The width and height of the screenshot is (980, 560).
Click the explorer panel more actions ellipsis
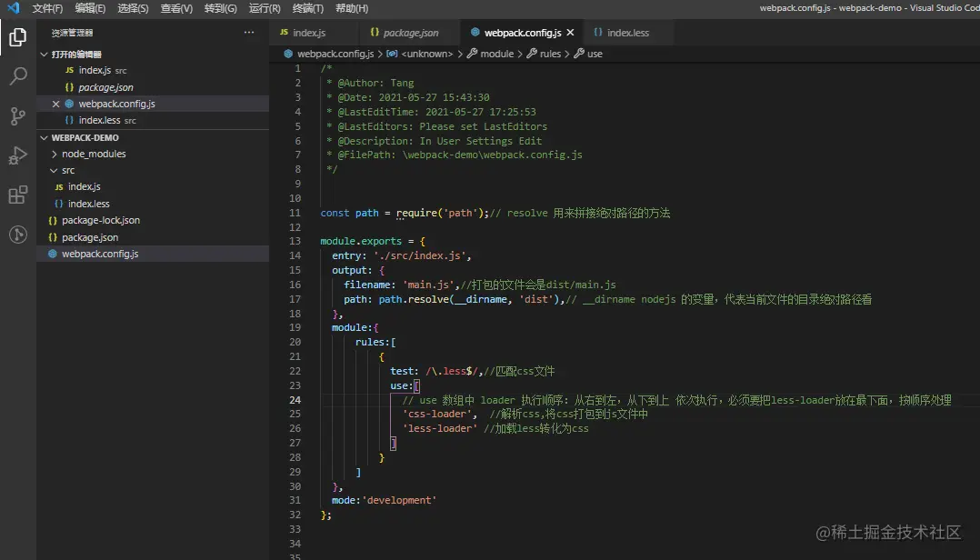pyautogui.click(x=249, y=33)
